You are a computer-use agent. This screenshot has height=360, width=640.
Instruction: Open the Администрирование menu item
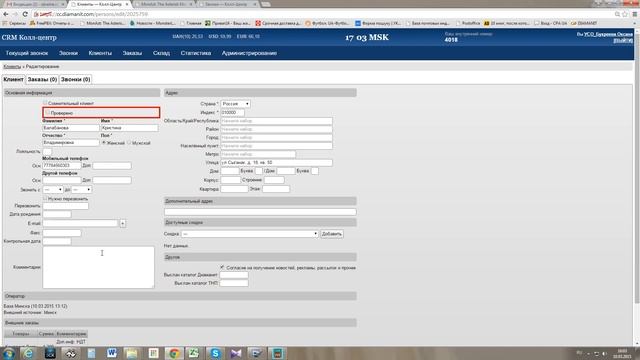tap(249, 53)
